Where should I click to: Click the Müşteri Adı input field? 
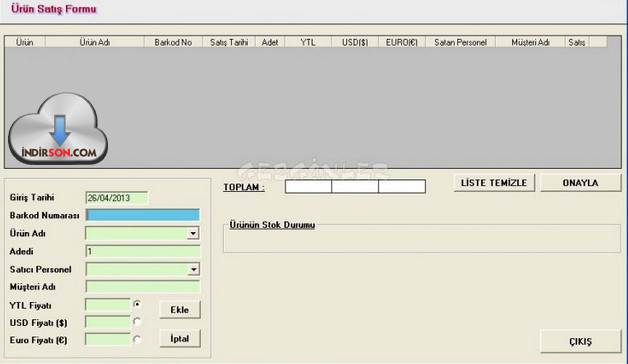[x=143, y=287]
